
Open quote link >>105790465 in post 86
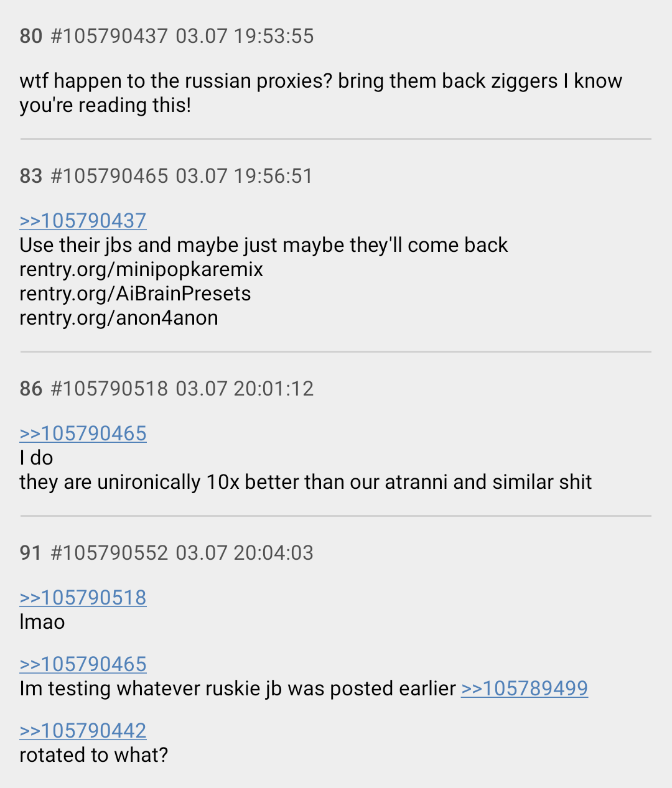tap(83, 433)
